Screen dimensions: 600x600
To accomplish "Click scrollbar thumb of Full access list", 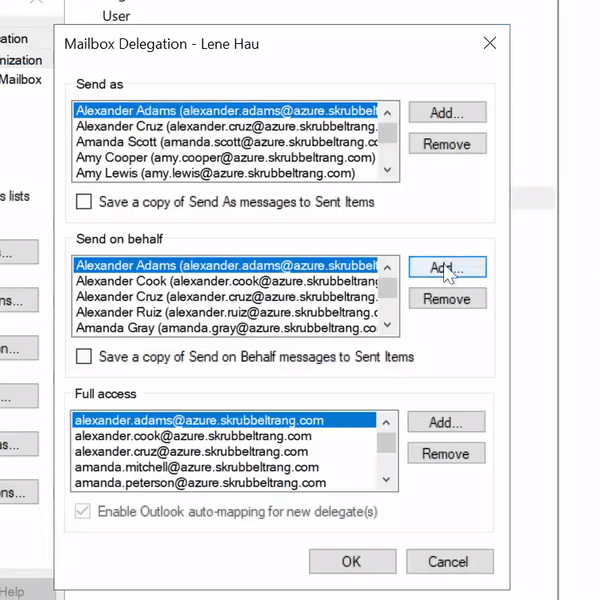I will click(386, 443).
